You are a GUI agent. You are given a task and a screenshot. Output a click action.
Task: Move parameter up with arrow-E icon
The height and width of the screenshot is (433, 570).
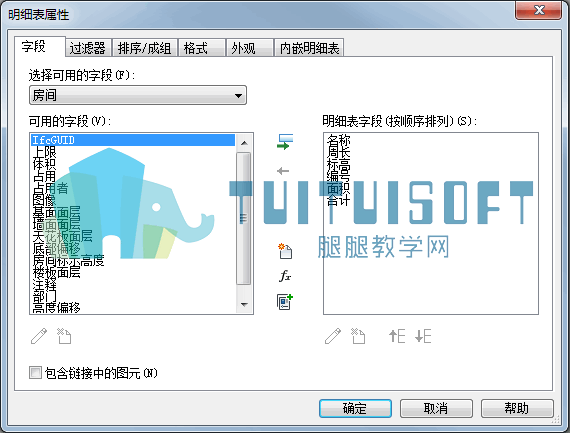[x=397, y=336]
